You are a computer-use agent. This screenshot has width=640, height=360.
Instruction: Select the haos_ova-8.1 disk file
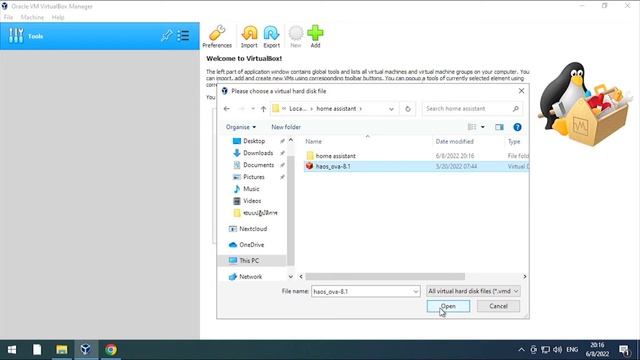point(416,166)
